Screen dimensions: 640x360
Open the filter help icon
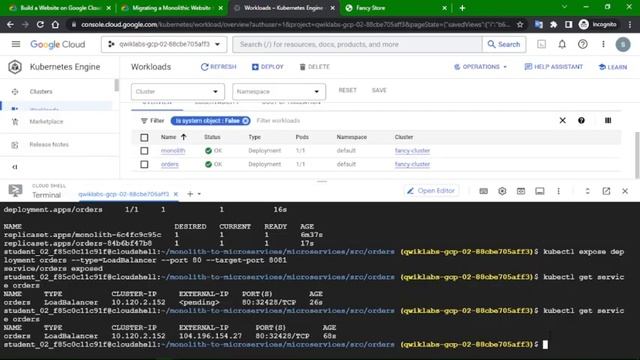click(581, 120)
